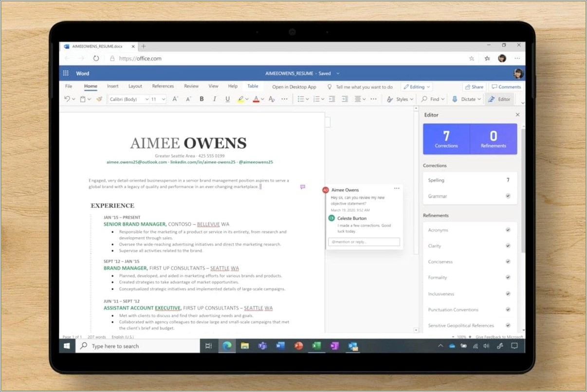Viewport: 587px width, 392px height.
Task: Switch to the Review ribbon tab
Action: 191,86
